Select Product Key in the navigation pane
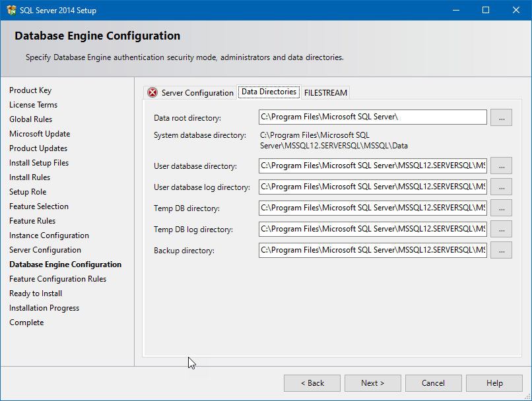The width and height of the screenshot is (532, 401). [30, 90]
